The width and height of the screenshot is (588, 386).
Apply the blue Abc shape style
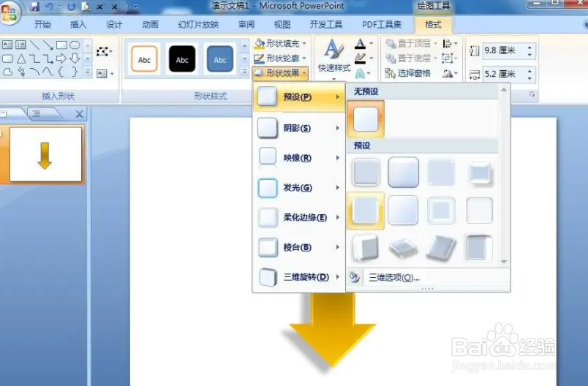tap(219, 59)
